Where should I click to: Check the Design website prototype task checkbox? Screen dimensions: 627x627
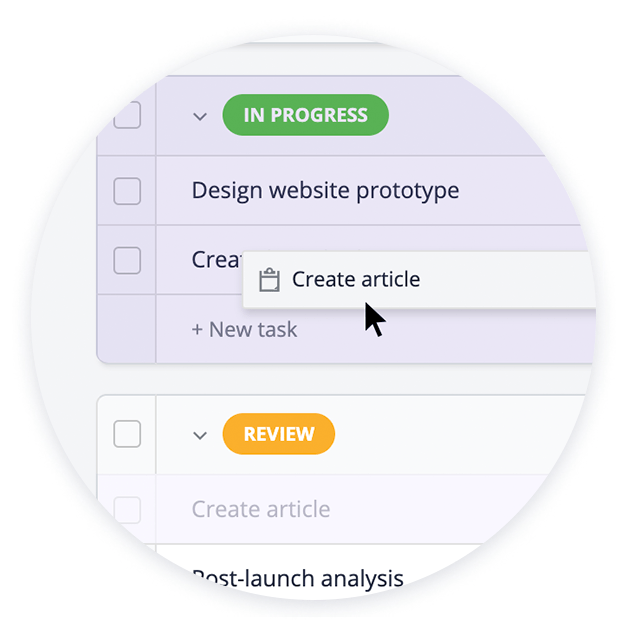pyautogui.click(x=127, y=191)
